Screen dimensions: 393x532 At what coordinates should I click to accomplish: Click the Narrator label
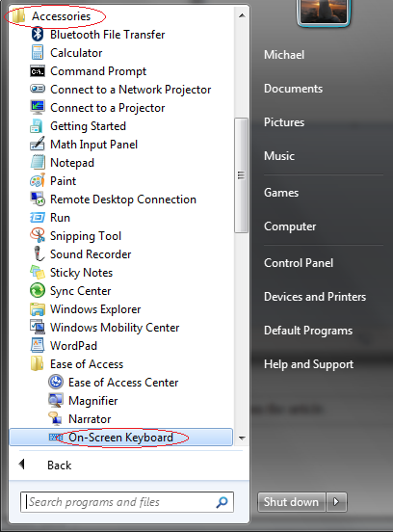coord(90,419)
